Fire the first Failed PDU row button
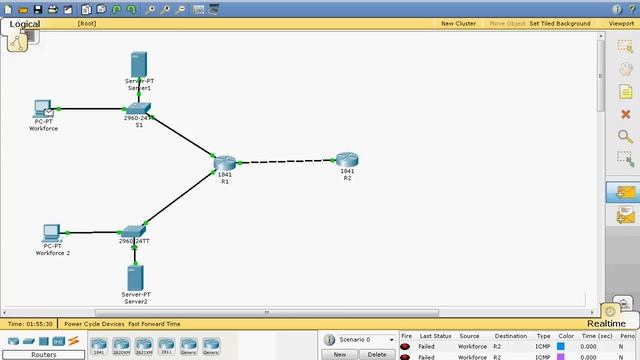The height and width of the screenshot is (360, 640). 405,347
